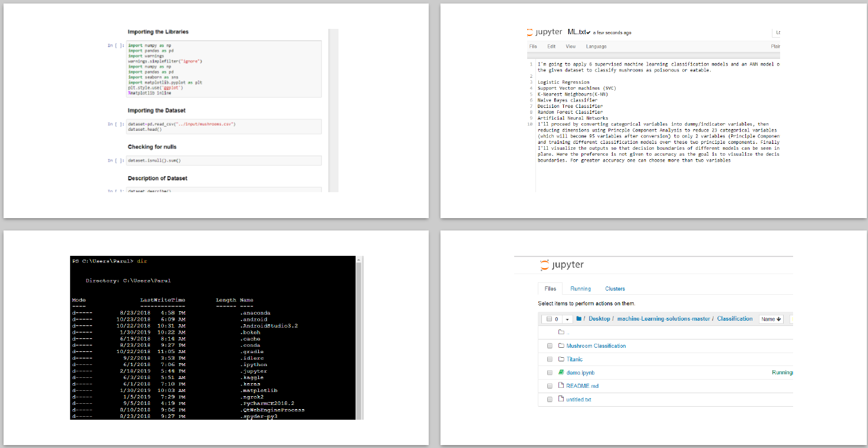
Task: Click the scrollbar of the PowerShell window
Action: coord(360,338)
